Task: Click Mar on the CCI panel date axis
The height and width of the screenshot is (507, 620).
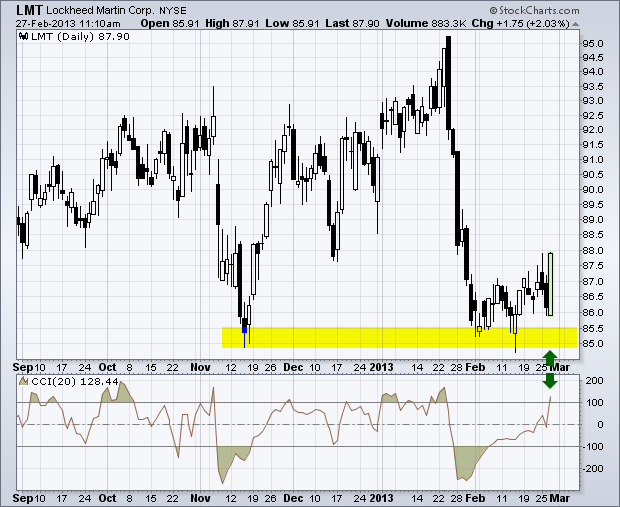Action: (560, 498)
